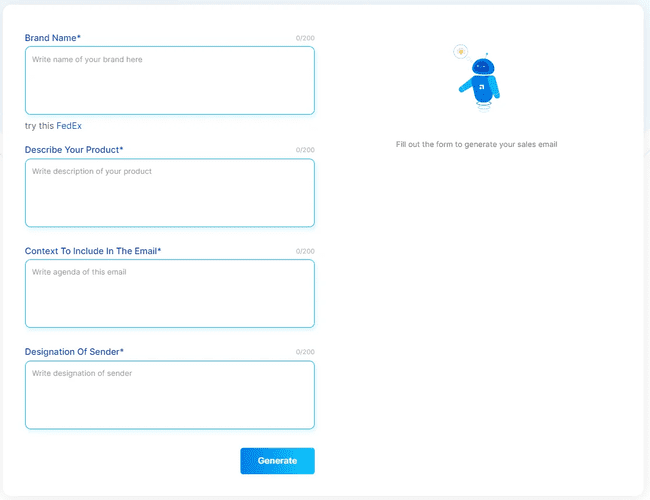Viewport: 650px width, 500px height.
Task: Click the Designation Of Sender label
Action: click(x=74, y=352)
